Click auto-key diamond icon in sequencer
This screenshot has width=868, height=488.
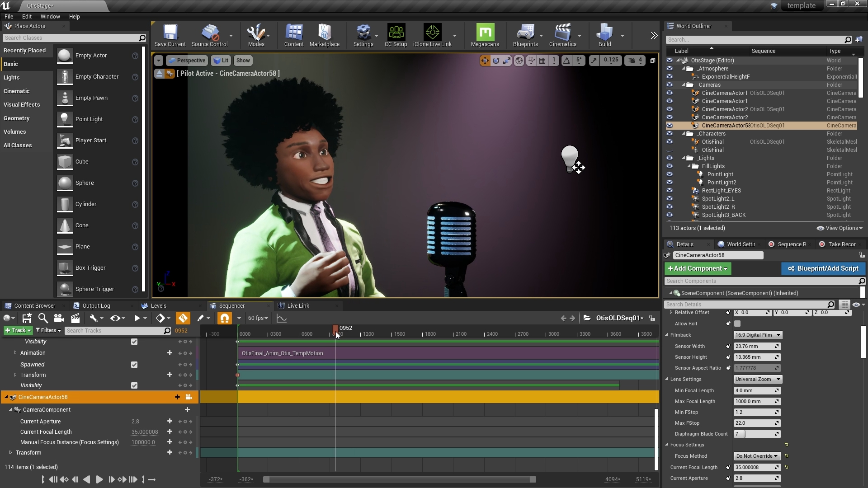click(183, 318)
